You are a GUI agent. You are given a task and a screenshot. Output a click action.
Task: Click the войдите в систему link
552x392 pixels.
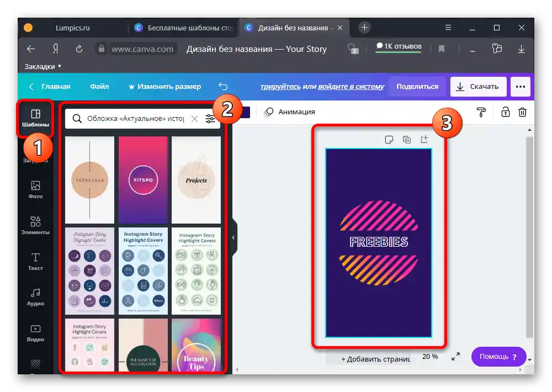(351, 87)
